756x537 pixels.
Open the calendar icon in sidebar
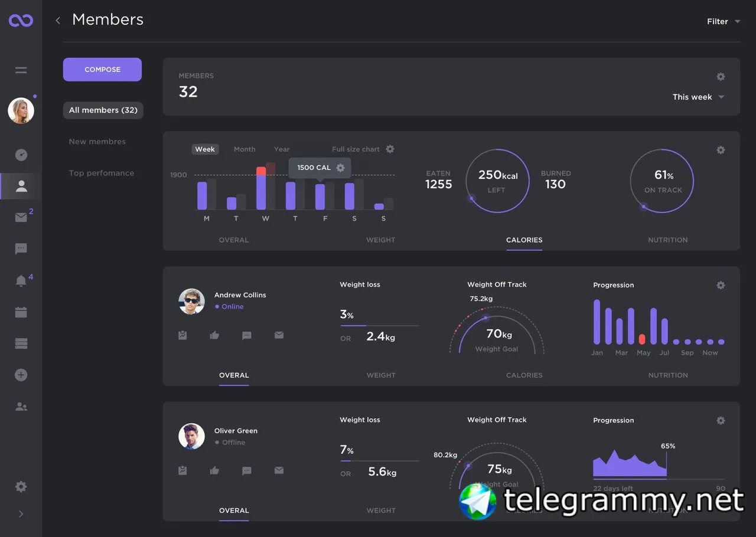pos(21,312)
